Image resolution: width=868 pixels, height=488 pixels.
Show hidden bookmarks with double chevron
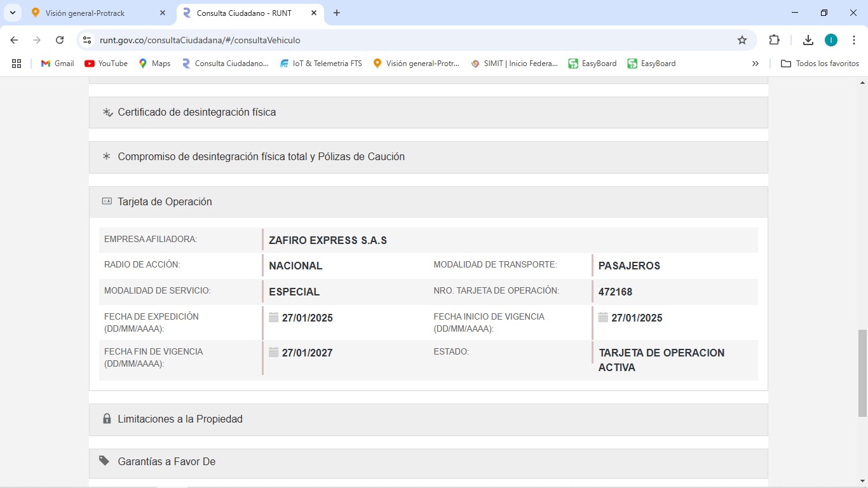pyautogui.click(x=755, y=64)
